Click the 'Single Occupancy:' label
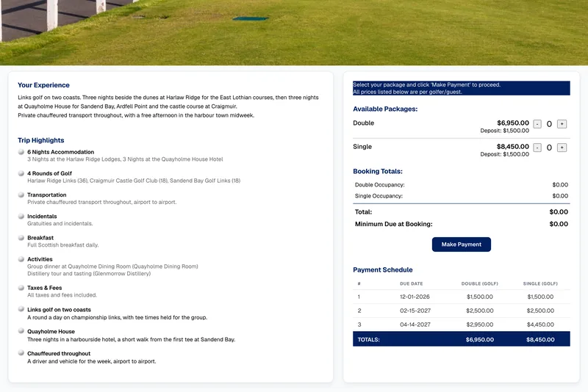 click(379, 196)
